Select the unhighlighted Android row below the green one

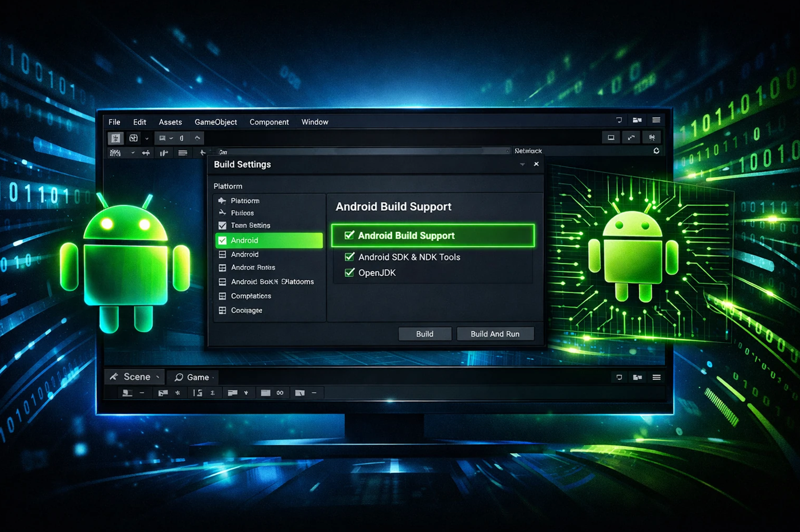269,254
